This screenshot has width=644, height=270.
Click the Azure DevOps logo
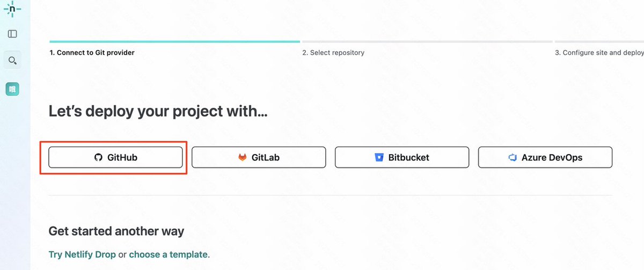point(512,158)
